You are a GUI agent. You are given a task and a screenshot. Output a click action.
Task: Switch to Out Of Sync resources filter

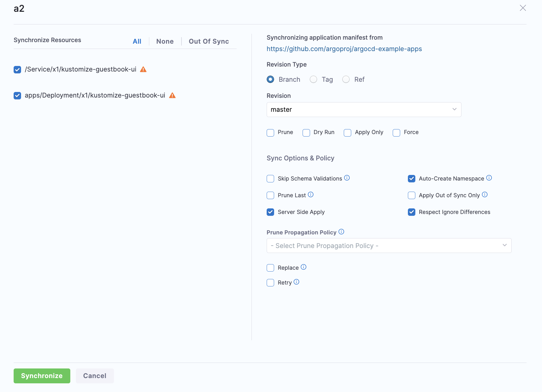pyautogui.click(x=209, y=41)
